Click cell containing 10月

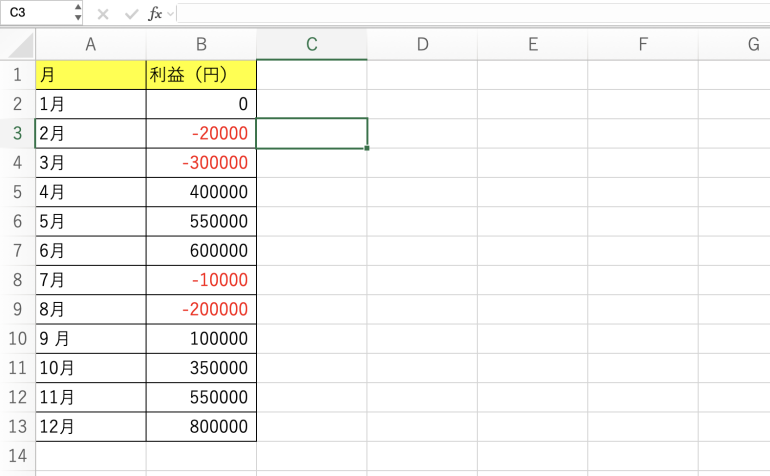click(x=91, y=368)
